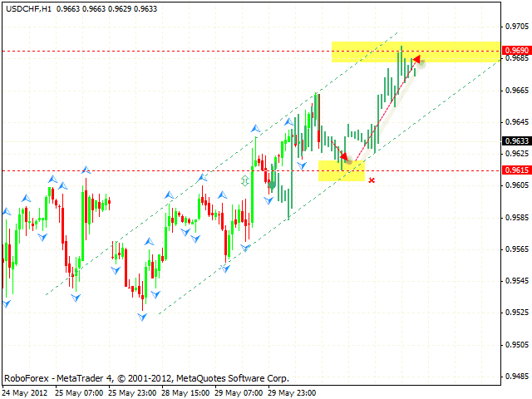Click the lowest down fractal arrow near 0.9525
This screenshot has width=532, height=399.
(x=142, y=317)
